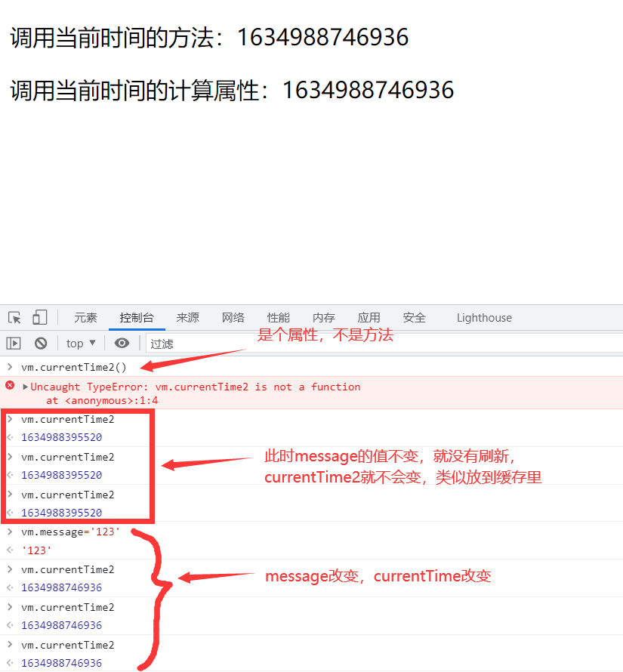
Task: Switch to the 控制台 tab
Action: pyautogui.click(x=137, y=317)
